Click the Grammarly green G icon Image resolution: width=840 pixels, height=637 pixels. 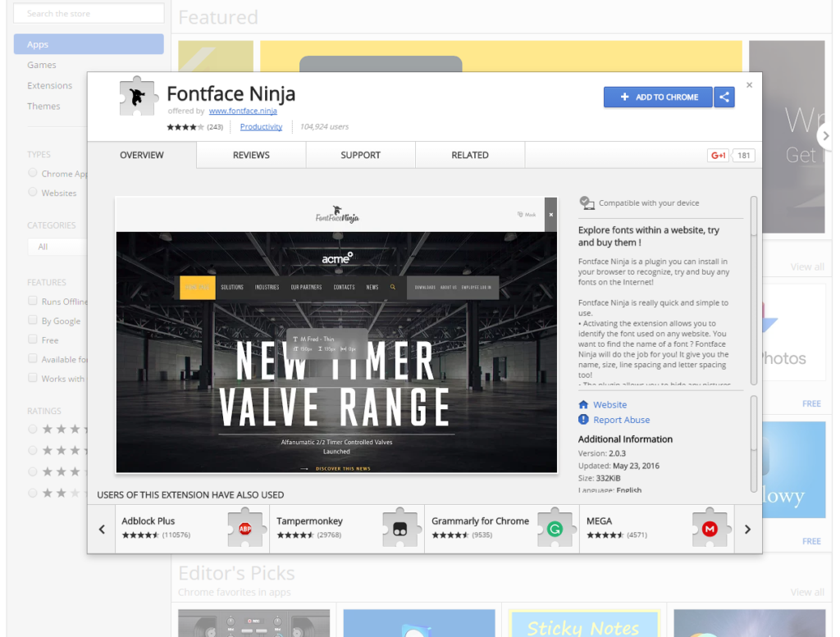[555, 528]
